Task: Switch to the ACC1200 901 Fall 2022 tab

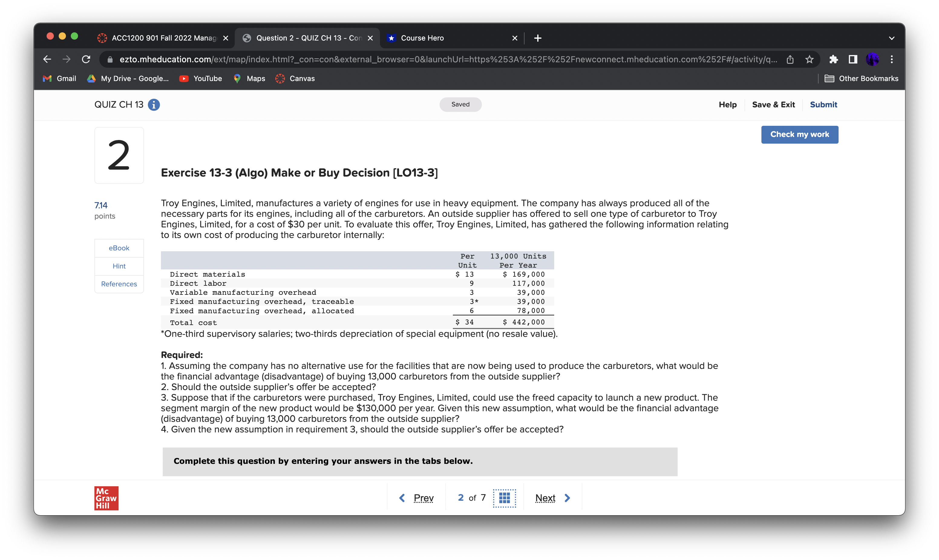Action: [159, 38]
